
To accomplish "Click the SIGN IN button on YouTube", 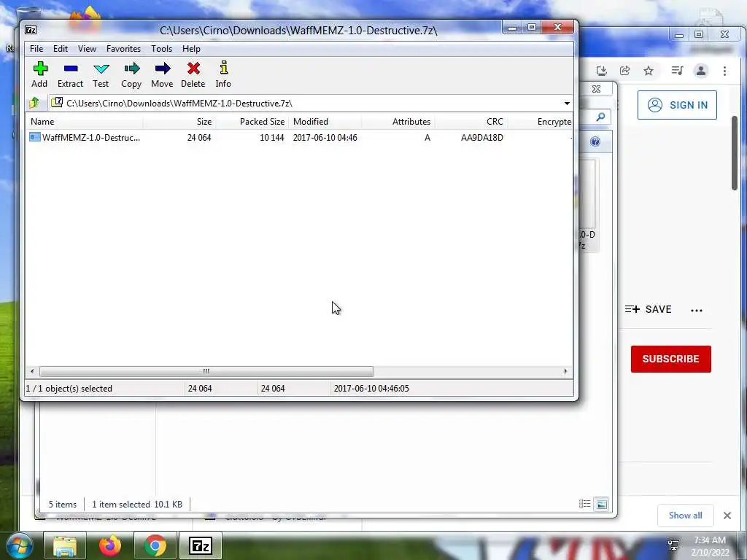I will tap(677, 105).
